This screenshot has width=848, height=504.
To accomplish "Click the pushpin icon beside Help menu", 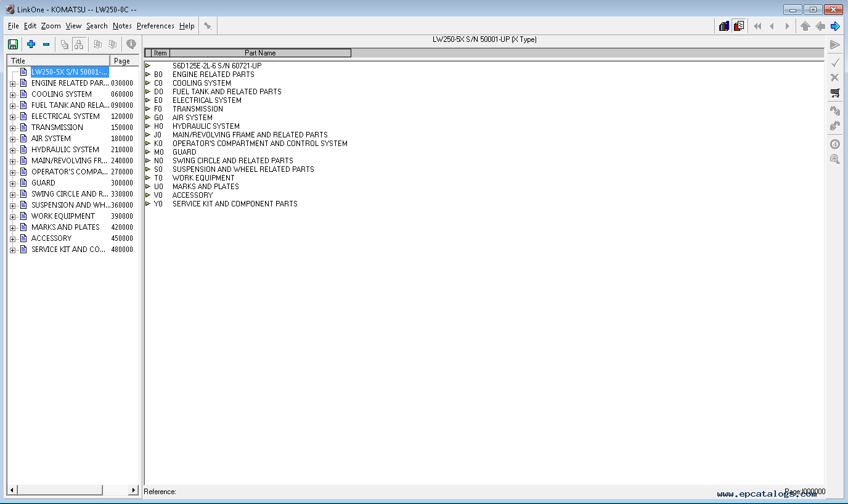I will tap(208, 26).
